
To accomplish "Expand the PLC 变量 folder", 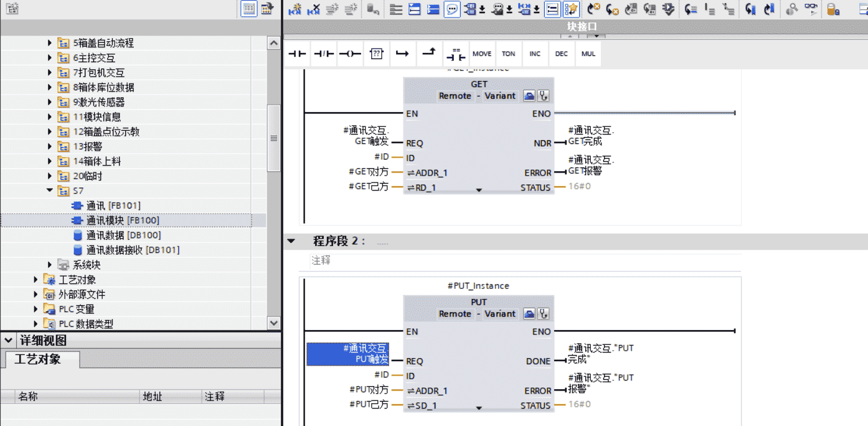I will (36, 309).
